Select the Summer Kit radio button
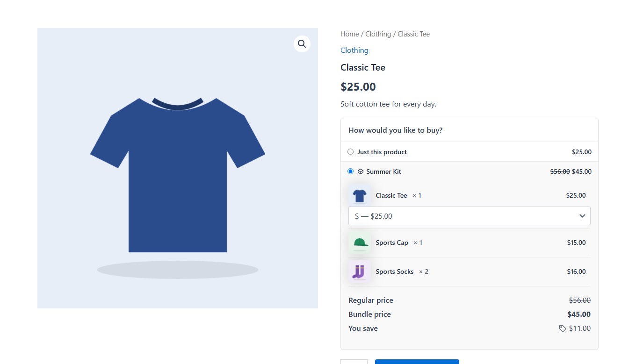 351,171
